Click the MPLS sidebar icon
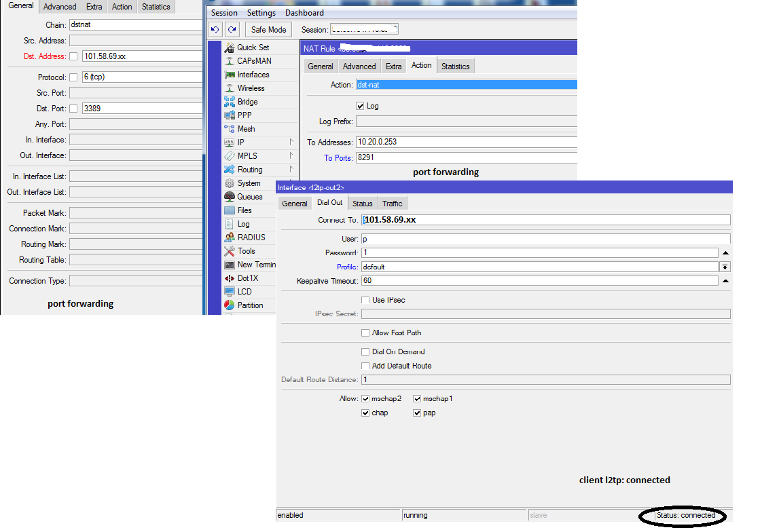This screenshot has width=779, height=532. (x=229, y=156)
